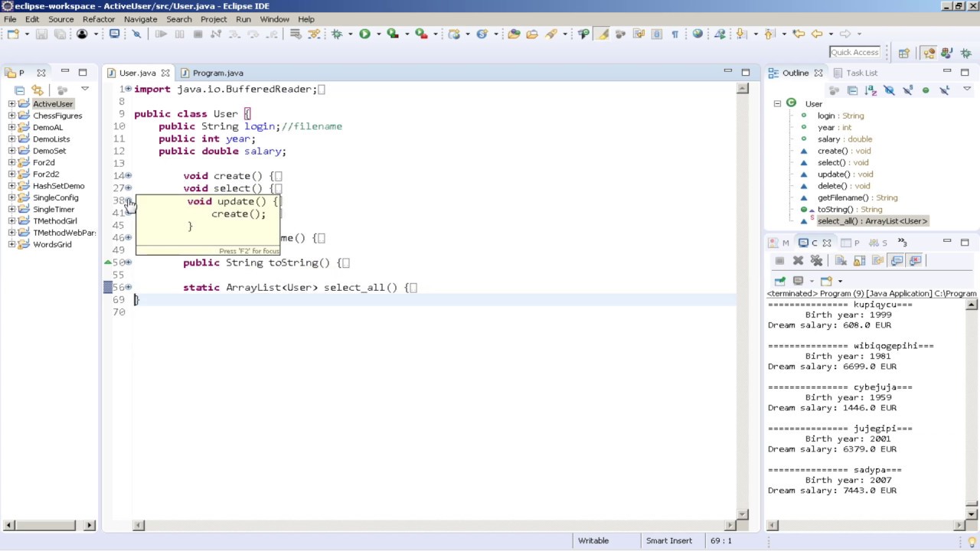This screenshot has width=980, height=551.
Task: Collapse the User class in Outline
Action: point(777,103)
